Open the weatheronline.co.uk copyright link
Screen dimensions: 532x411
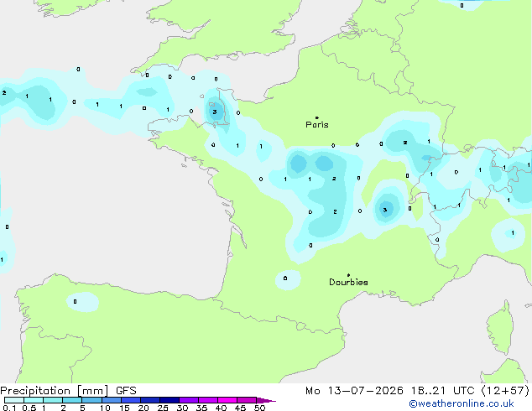point(462,403)
